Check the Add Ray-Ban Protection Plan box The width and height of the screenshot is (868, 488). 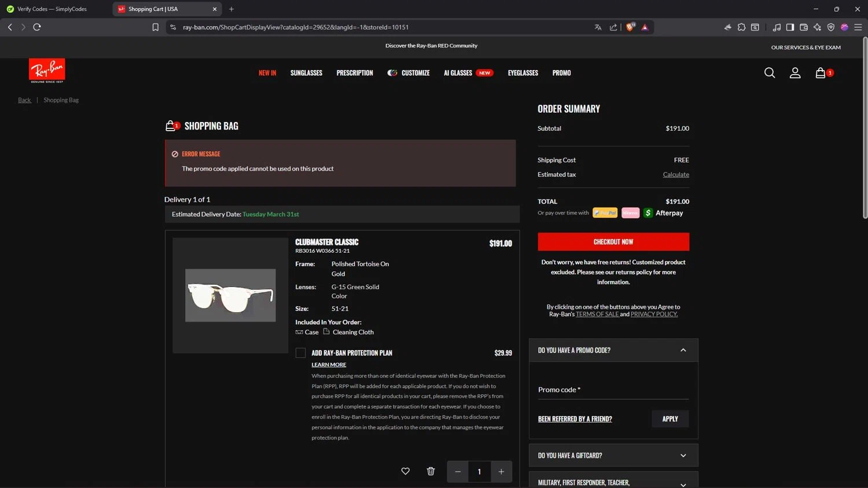point(300,353)
